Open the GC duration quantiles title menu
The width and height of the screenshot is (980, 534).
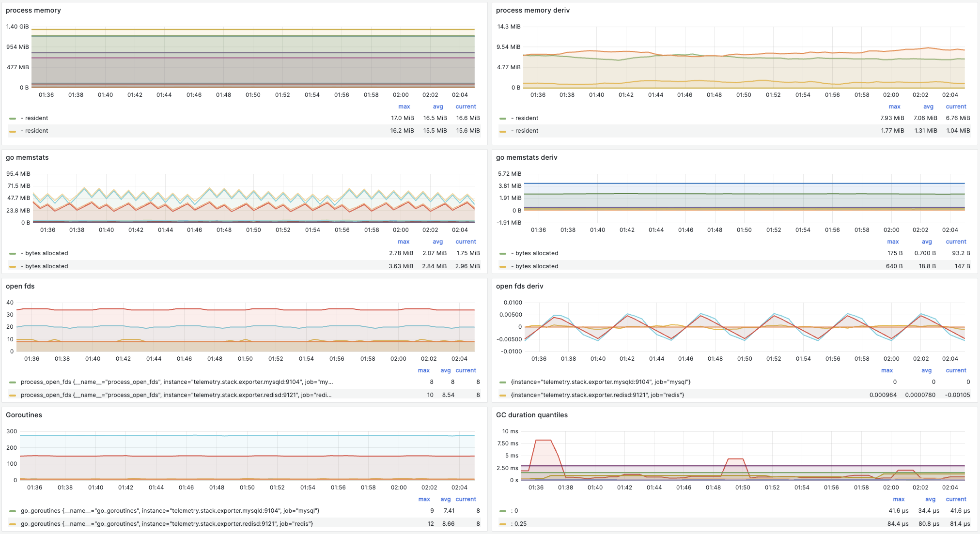coord(531,415)
